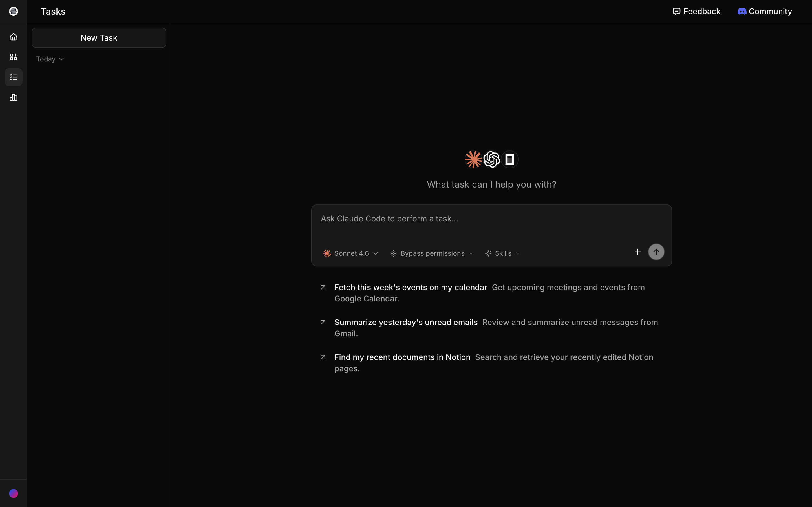Screen dimensions: 812x507
Task: Open the Home sidebar icon
Action: pos(14,37)
